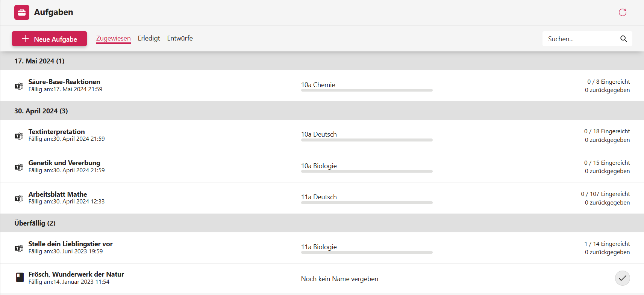Collapse the Überfällig group header
This screenshot has height=295, width=644.
pos(35,223)
